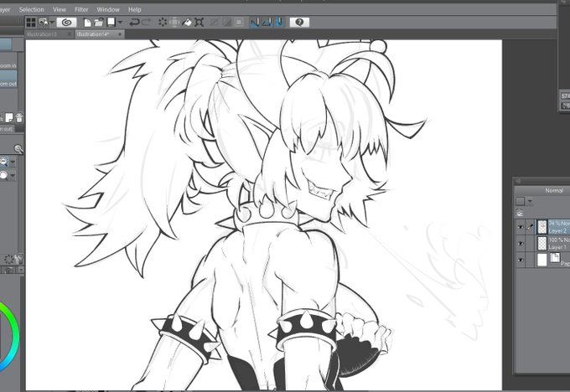Select Layer 1 thumbnail

[x=542, y=244]
